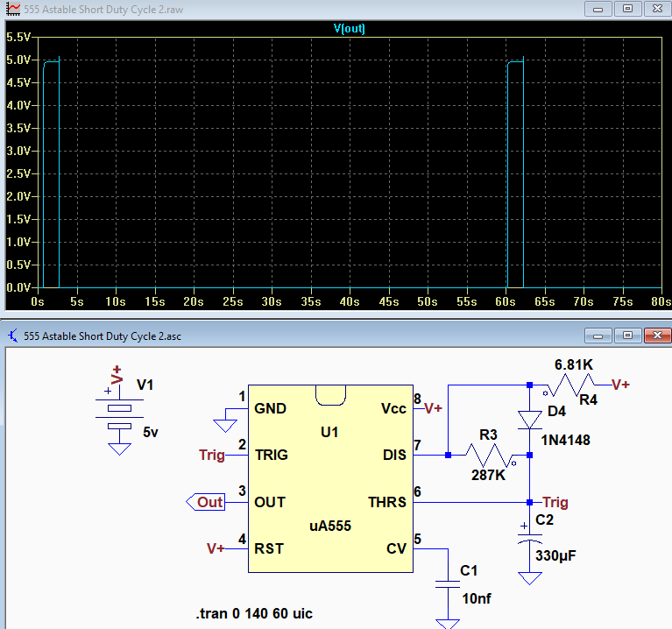Click the Out output port flag
Screen dimensions: 672x629
206,502
